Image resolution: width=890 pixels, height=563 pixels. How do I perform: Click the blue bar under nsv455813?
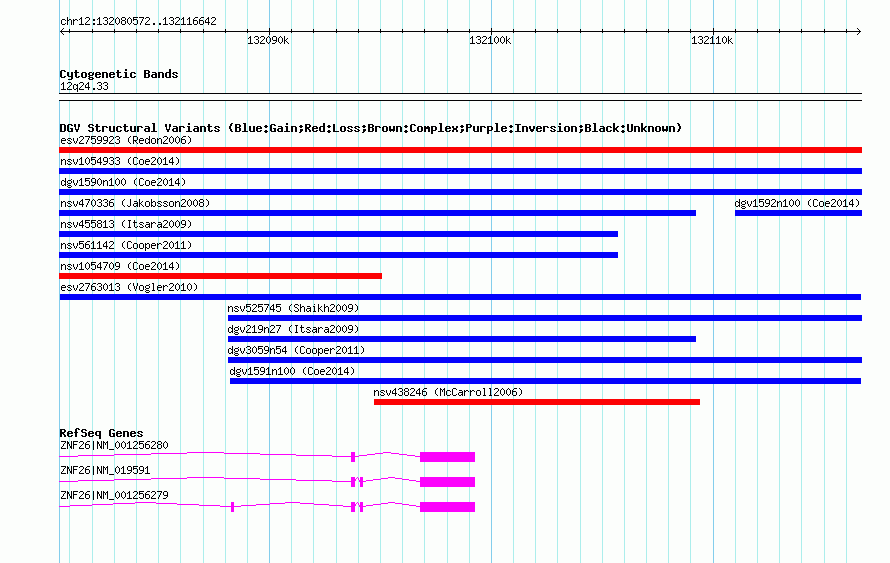[338, 234]
